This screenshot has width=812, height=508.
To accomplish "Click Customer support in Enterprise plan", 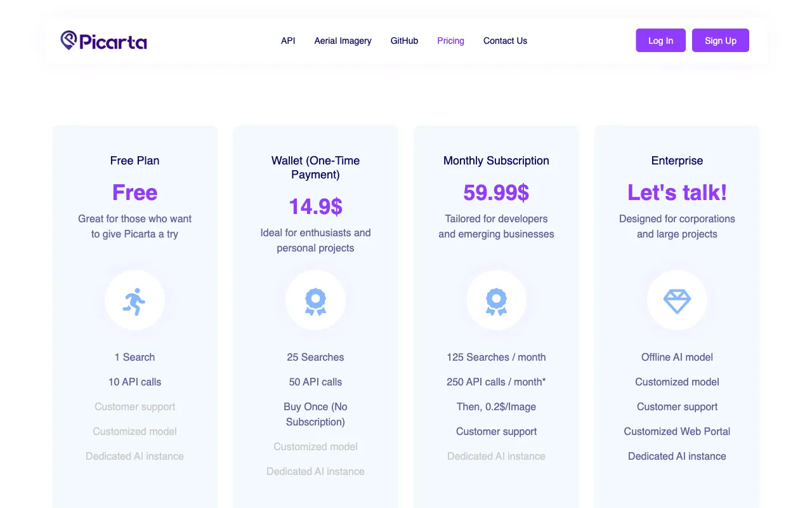I will point(677,406).
